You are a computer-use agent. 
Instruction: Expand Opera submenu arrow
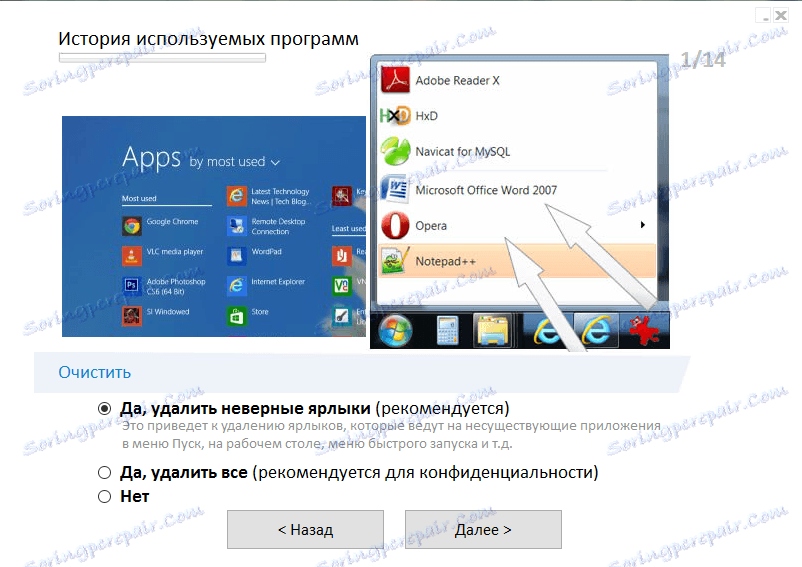642,225
